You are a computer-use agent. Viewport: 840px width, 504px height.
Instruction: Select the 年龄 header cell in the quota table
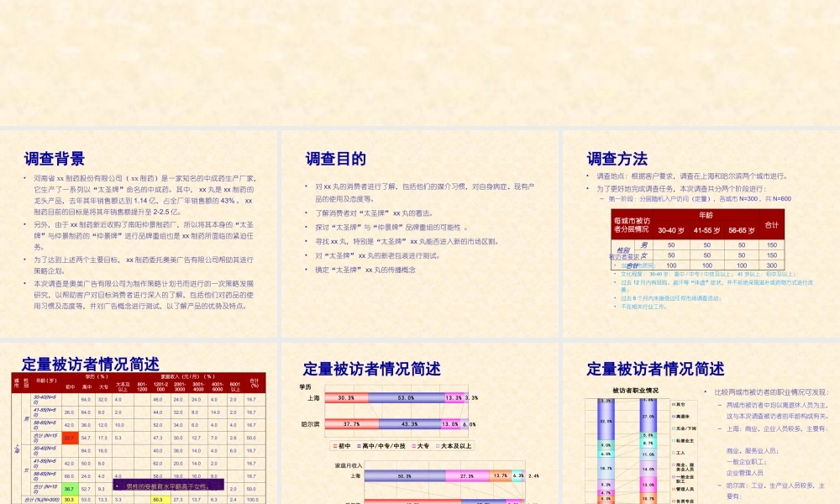705,215
